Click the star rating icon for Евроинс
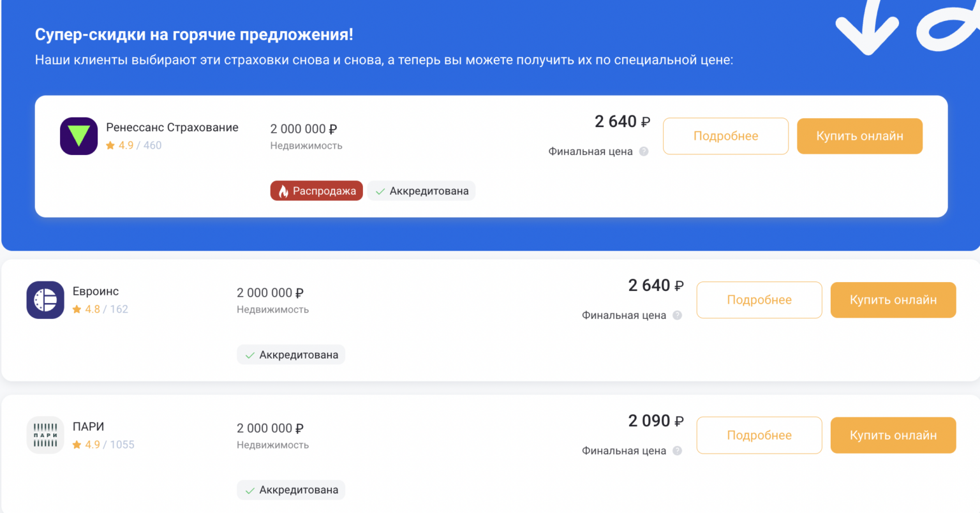The height and width of the screenshot is (513, 980). pos(77,309)
